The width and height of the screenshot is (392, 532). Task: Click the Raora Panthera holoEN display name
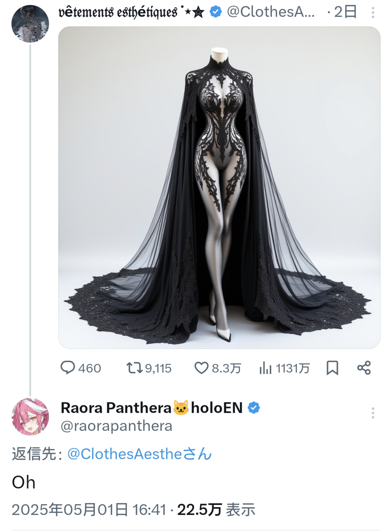[152, 408]
